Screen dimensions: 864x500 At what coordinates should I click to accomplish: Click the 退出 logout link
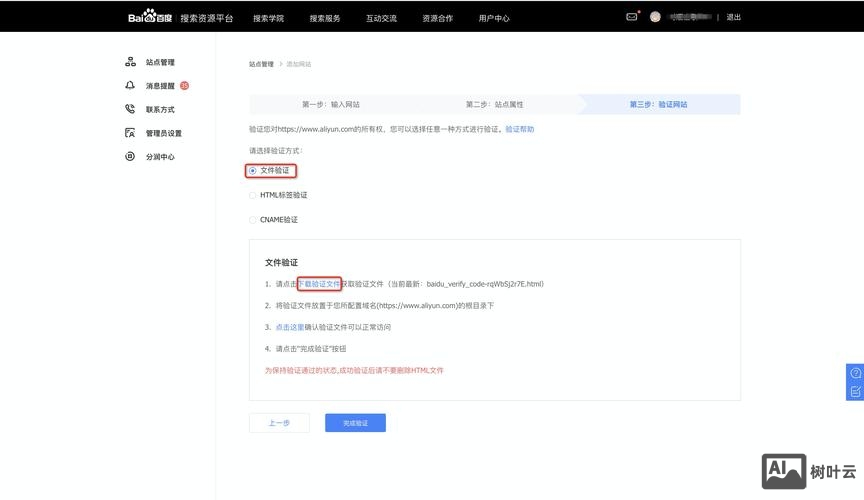coord(733,17)
